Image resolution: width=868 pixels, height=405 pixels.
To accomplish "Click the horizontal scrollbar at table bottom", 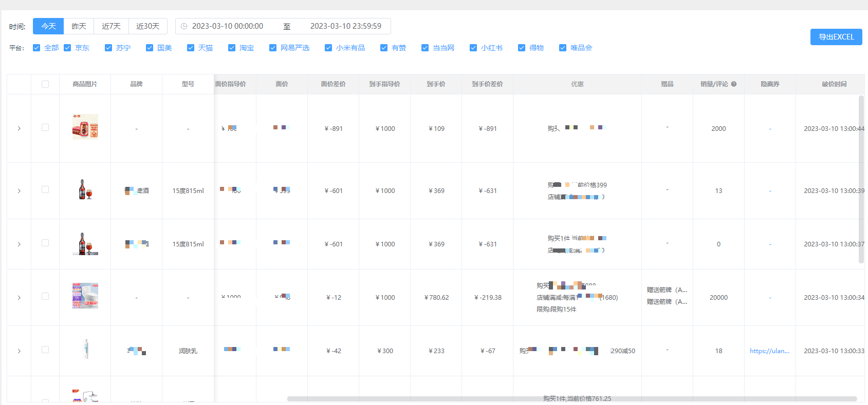I will click(572, 399).
